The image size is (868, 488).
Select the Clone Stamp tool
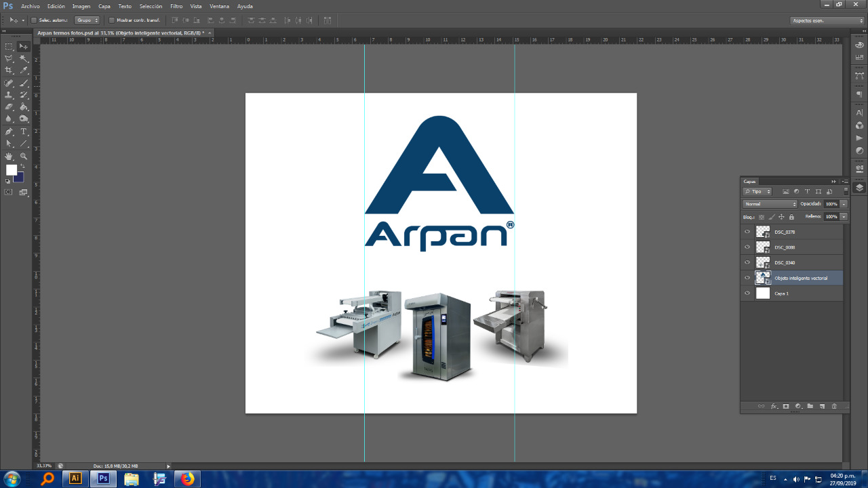9,95
